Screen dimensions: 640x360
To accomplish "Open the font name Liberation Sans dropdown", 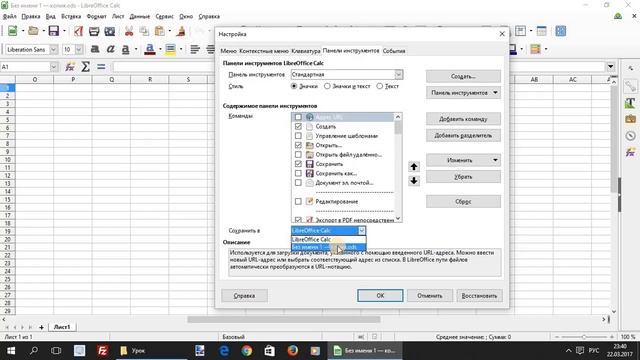I will (53, 49).
